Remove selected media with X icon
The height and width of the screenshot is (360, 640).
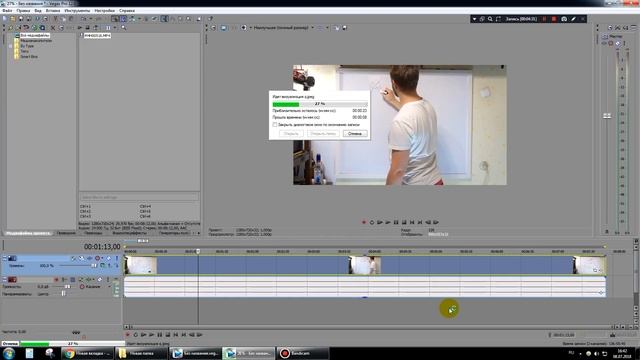coord(53,28)
